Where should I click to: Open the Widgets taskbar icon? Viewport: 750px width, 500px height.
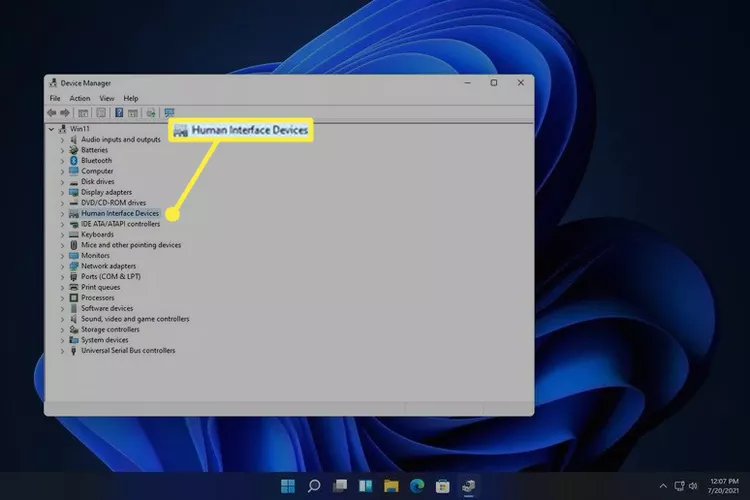[365, 486]
